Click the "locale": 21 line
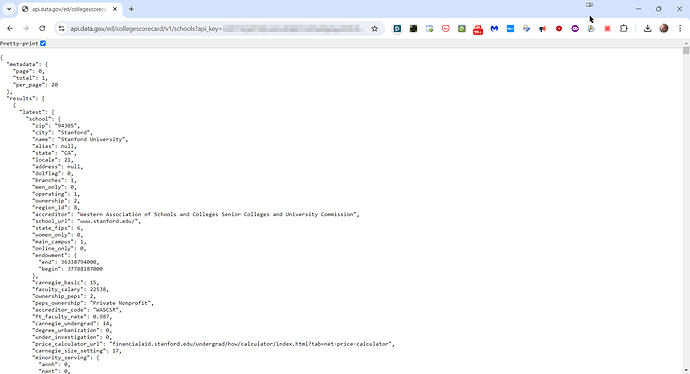690x374 pixels. pos(53,160)
